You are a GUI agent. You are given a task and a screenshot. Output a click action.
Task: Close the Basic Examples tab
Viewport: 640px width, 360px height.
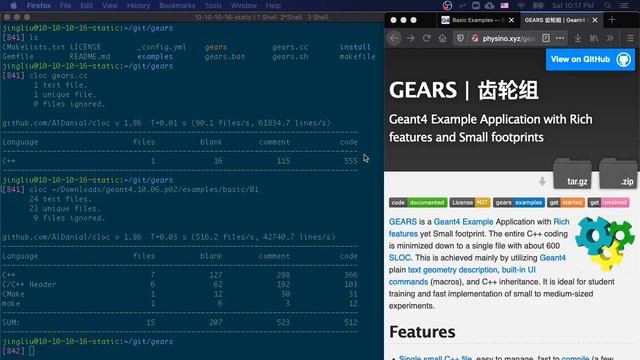point(511,20)
